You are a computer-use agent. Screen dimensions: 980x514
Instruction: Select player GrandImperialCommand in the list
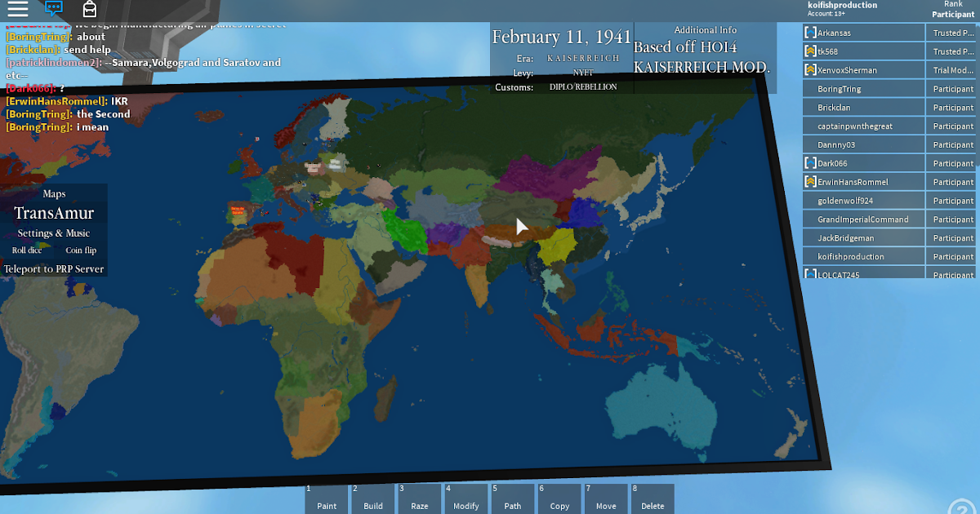[x=863, y=219]
